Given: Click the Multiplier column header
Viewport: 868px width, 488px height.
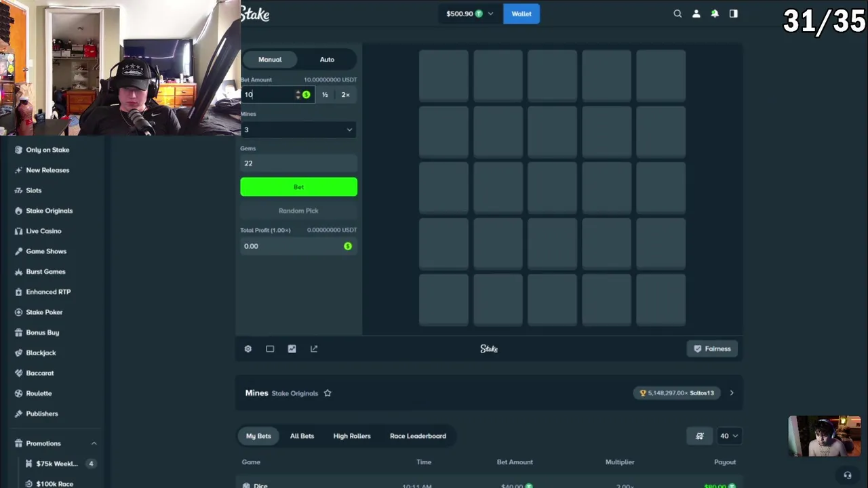Looking at the screenshot, I should [x=620, y=462].
